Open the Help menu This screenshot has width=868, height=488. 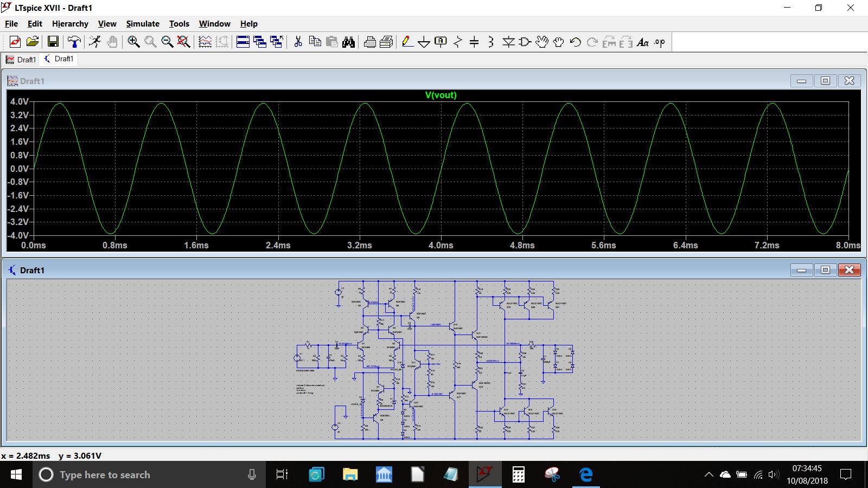[248, 24]
